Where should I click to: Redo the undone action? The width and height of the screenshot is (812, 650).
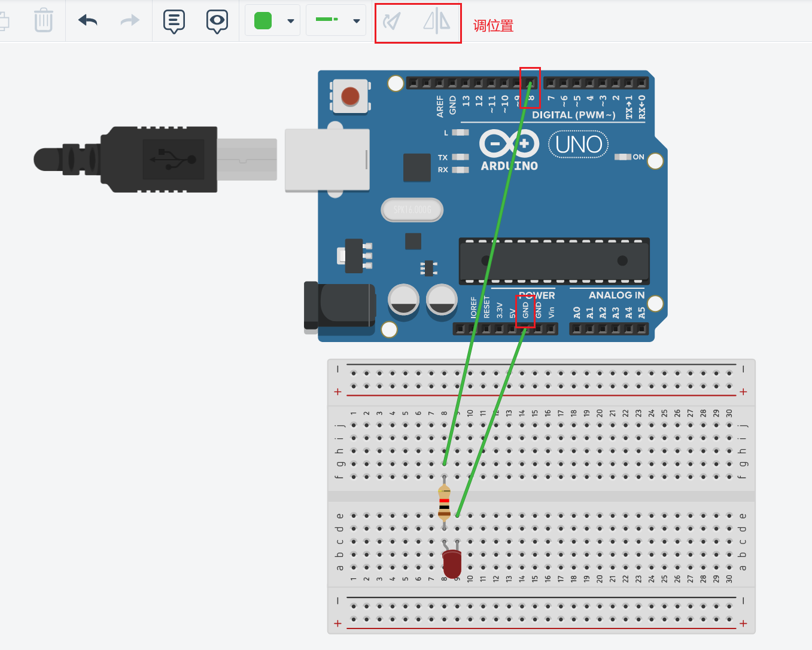(130, 21)
